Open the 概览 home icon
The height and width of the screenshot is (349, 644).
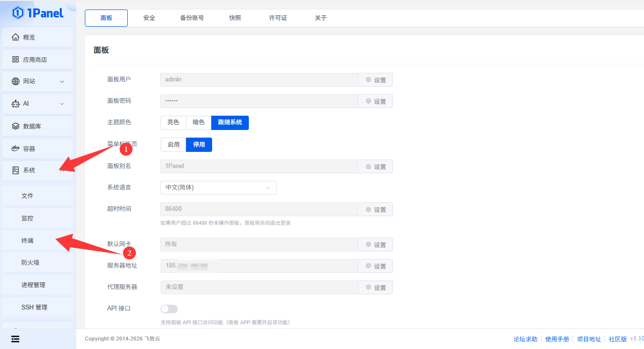(x=16, y=37)
